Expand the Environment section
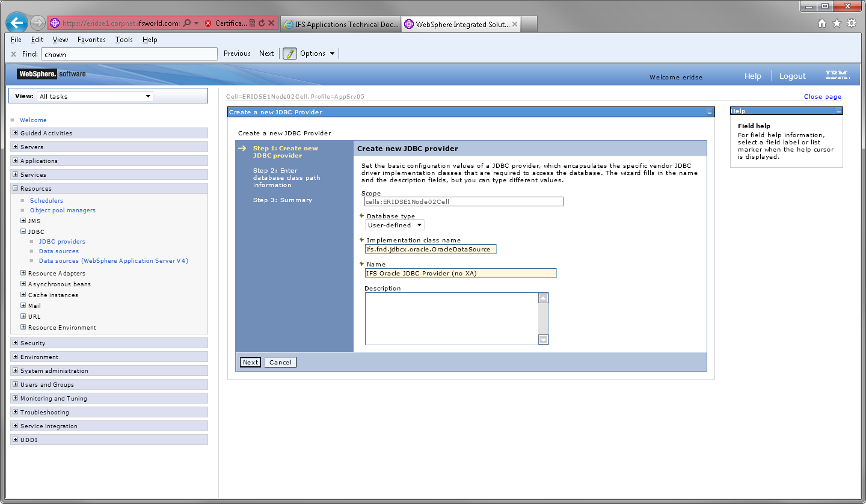This screenshot has width=866, height=504. 16,357
